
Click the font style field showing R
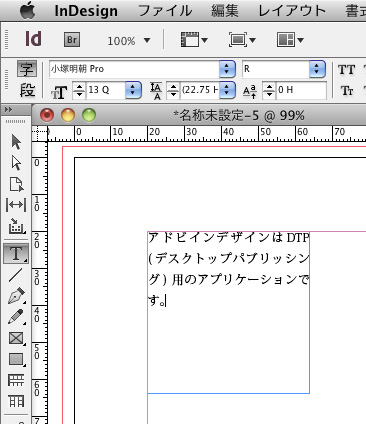276,69
